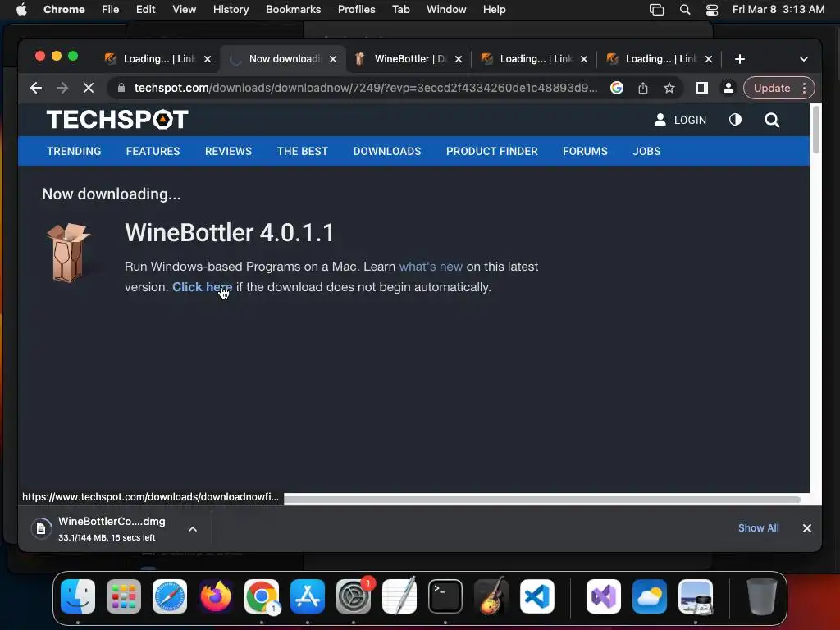Open Control Center in menu bar
Screen dimensions: 840x630
[x=712, y=9]
